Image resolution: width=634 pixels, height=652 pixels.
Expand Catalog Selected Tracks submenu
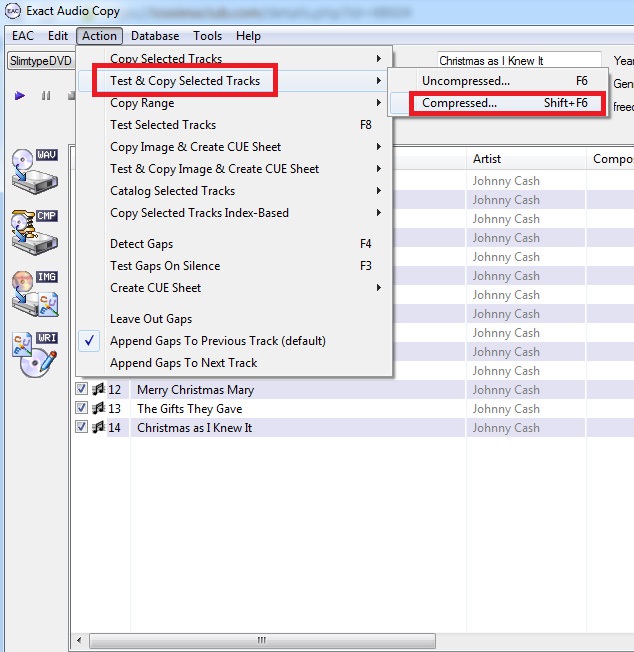click(x=234, y=191)
